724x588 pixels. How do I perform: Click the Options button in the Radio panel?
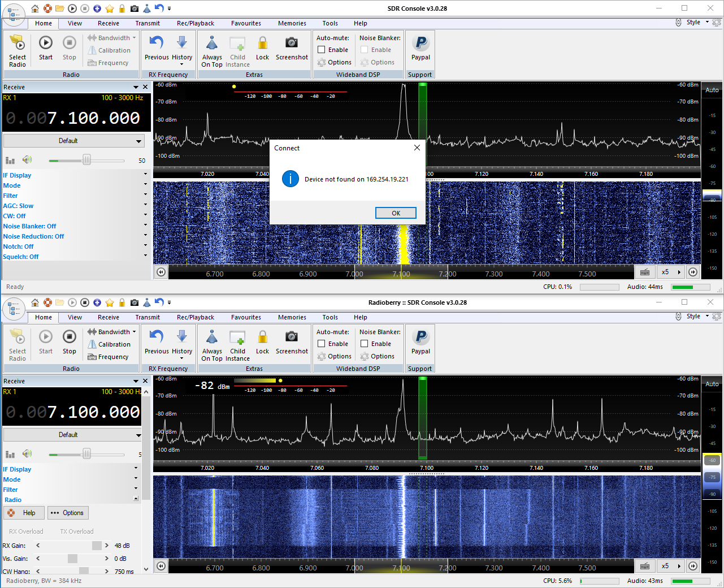point(68,513)
